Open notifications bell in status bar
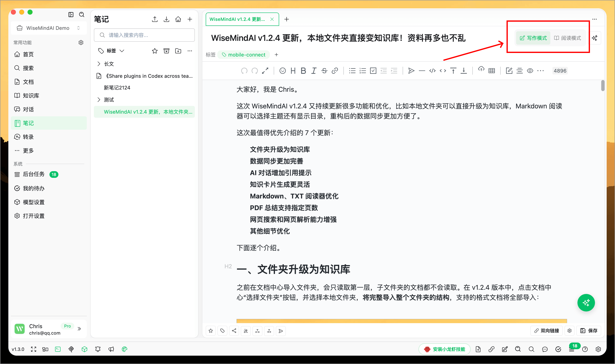The width and height of the screenshot is (615, 364). pyautogui.click(x=98, y=349)
